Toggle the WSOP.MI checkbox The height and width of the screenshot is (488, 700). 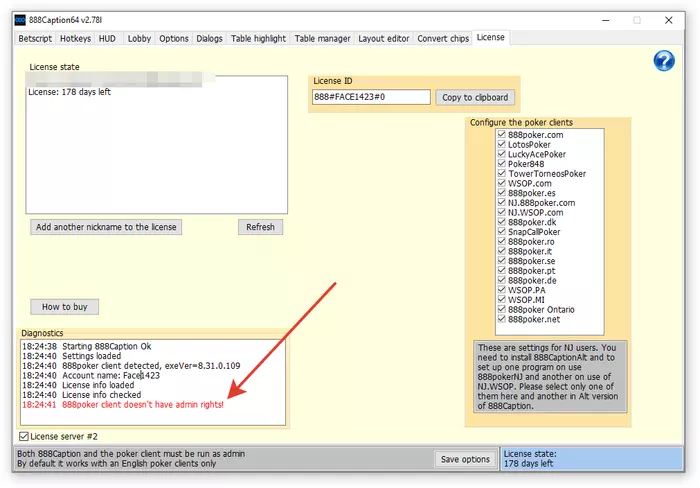501,300
